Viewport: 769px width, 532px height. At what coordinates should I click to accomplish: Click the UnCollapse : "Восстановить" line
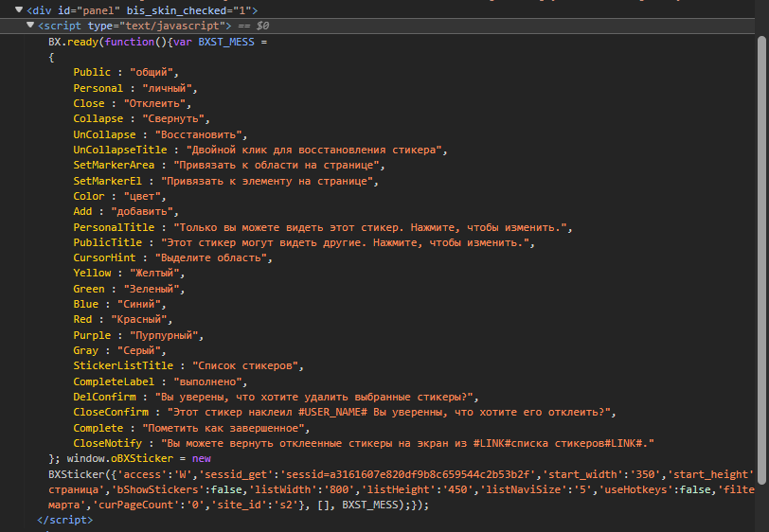click(160, 134)
